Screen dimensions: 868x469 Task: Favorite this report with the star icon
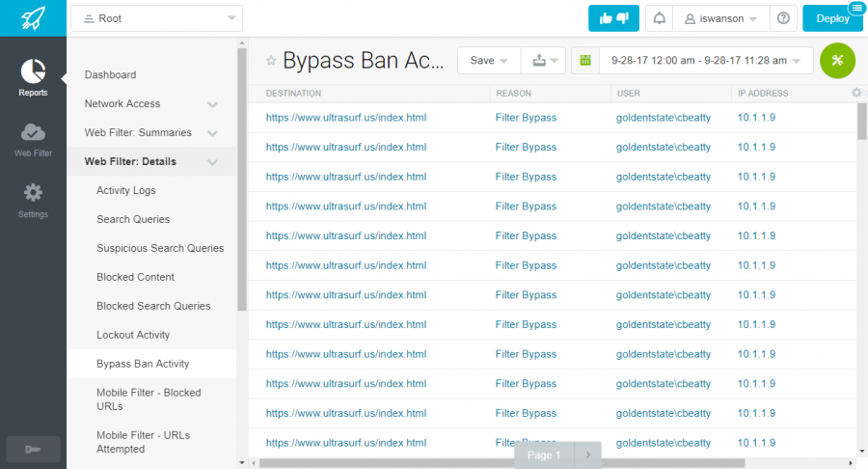[271, 61]
